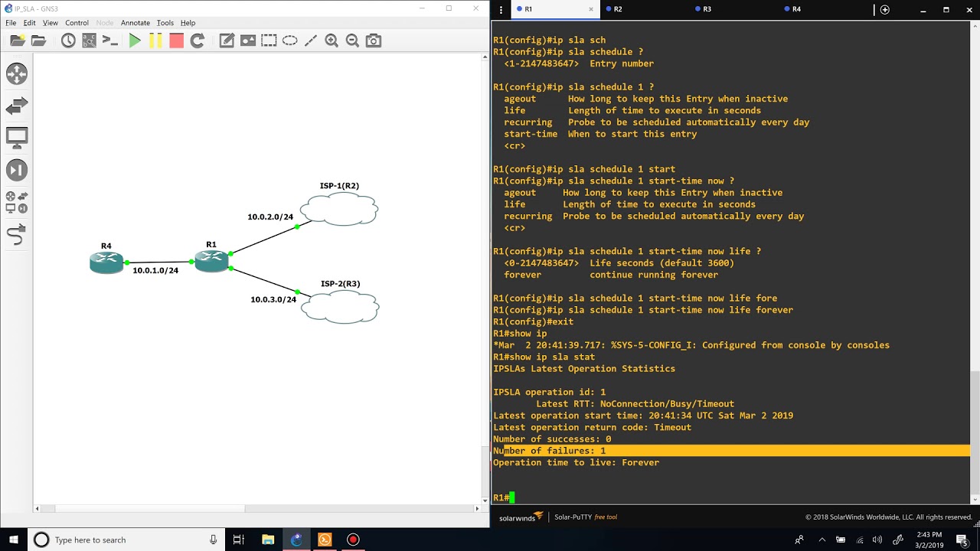This screenshot has height=551, width=980.
Task: Switch to the R3 session tab
Action: [732, 9]
